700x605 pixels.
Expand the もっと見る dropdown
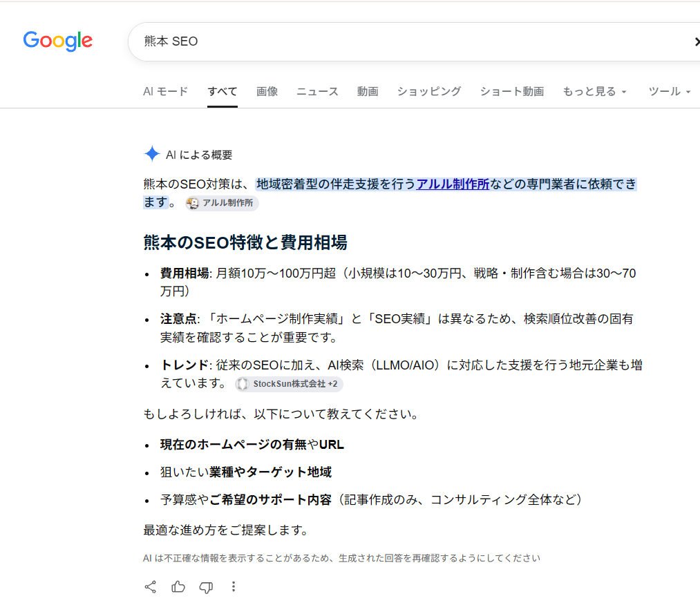(594, 91)
